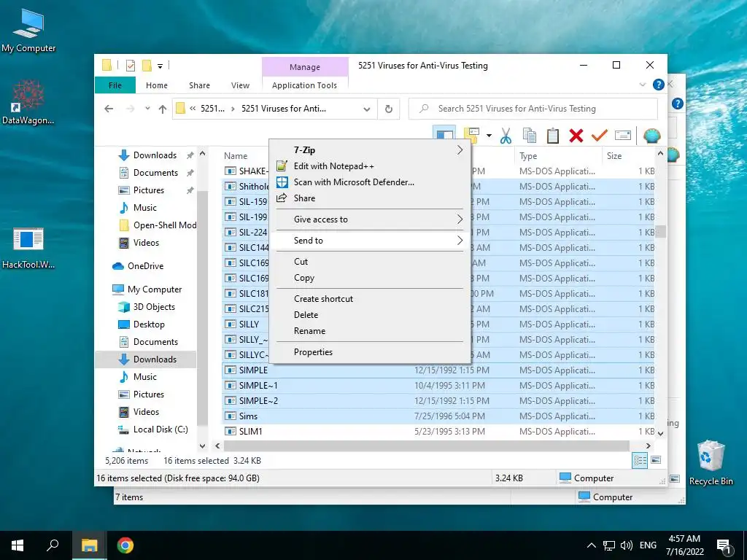The height and width of the screenshot is (560, 747).
Task: Choose Delete in the context menu
Action: (x=370, y=315)
